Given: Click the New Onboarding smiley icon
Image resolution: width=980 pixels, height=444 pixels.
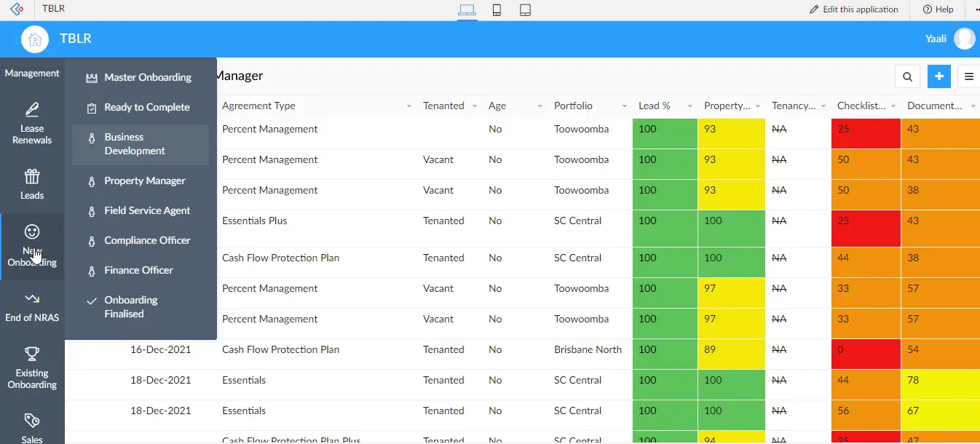Looking at the screenshot, I should (32, 233).
